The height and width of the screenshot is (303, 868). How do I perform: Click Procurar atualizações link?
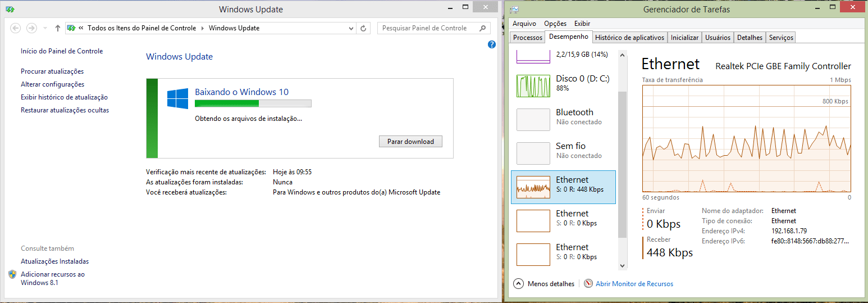pyautogui.click(x=52, y=71)
